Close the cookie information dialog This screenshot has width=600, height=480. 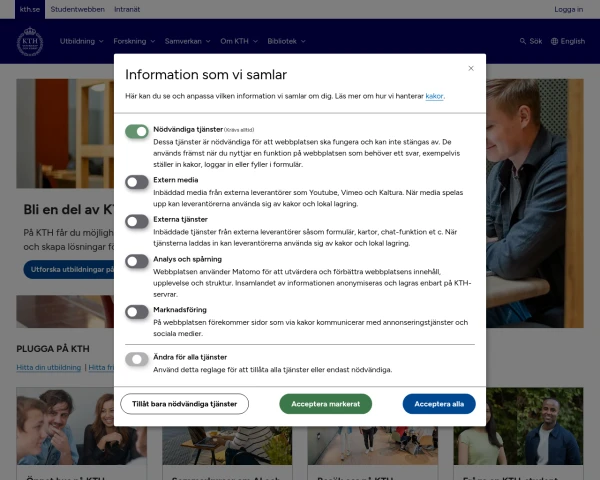pos(471,68)
